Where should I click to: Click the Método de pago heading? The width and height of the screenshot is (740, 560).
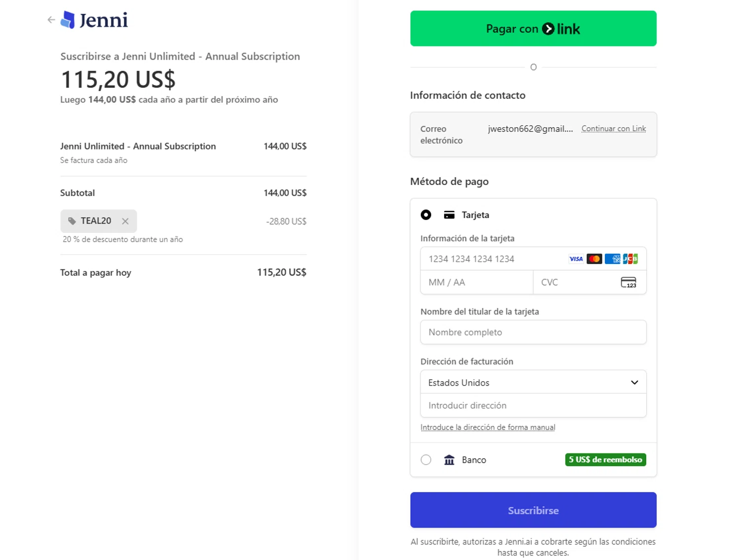449,182
